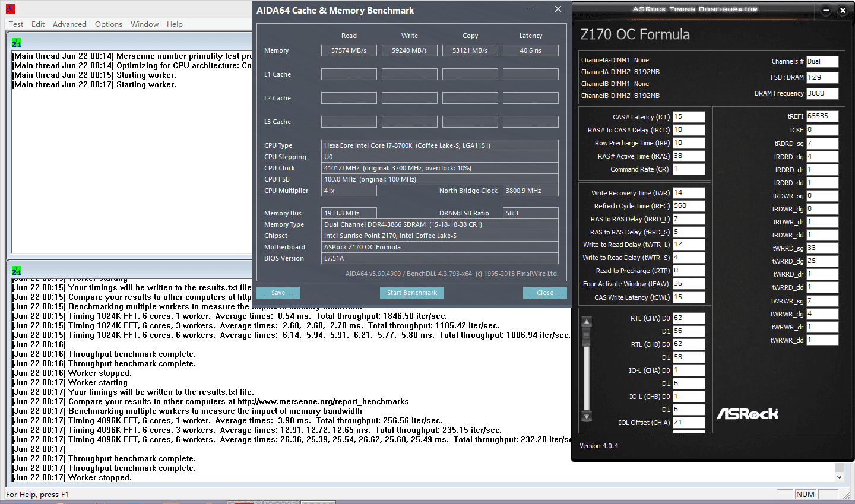The image size is (855, 504).
Task: Click the RAS# Active Time (tRAS) field
Action: pos(689,156)
